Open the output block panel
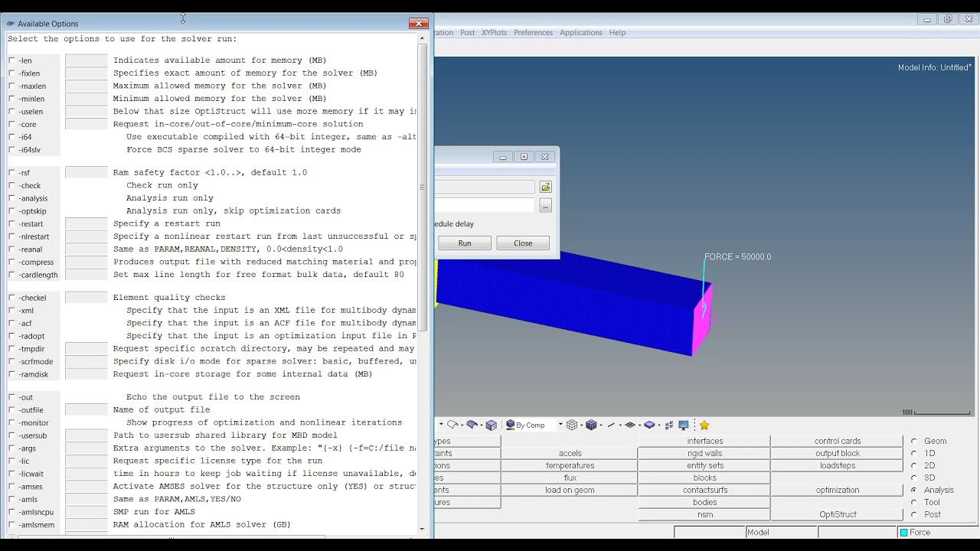Screen dimensions: 980x551 (838, 453)
